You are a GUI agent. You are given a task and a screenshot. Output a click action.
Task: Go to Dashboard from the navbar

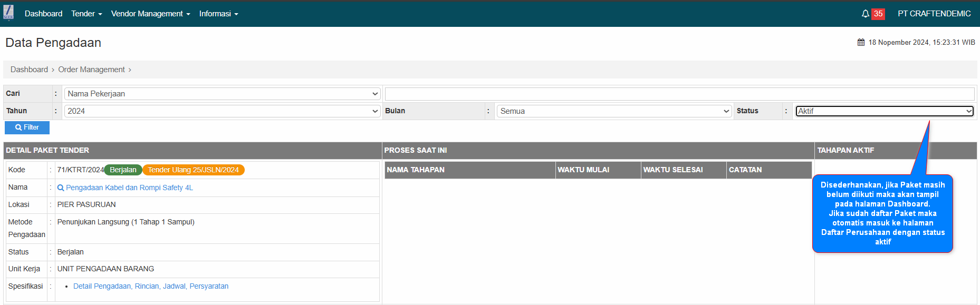tap(43, 14)
